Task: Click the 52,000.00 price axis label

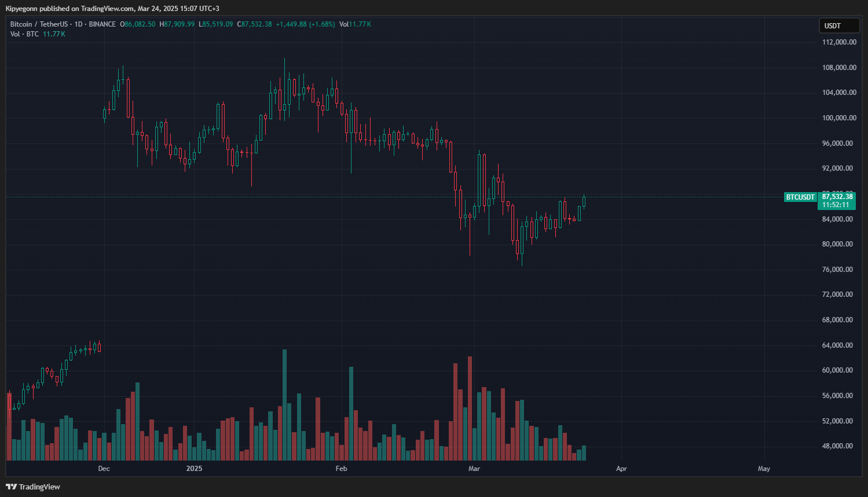Action: pos(837,421)
